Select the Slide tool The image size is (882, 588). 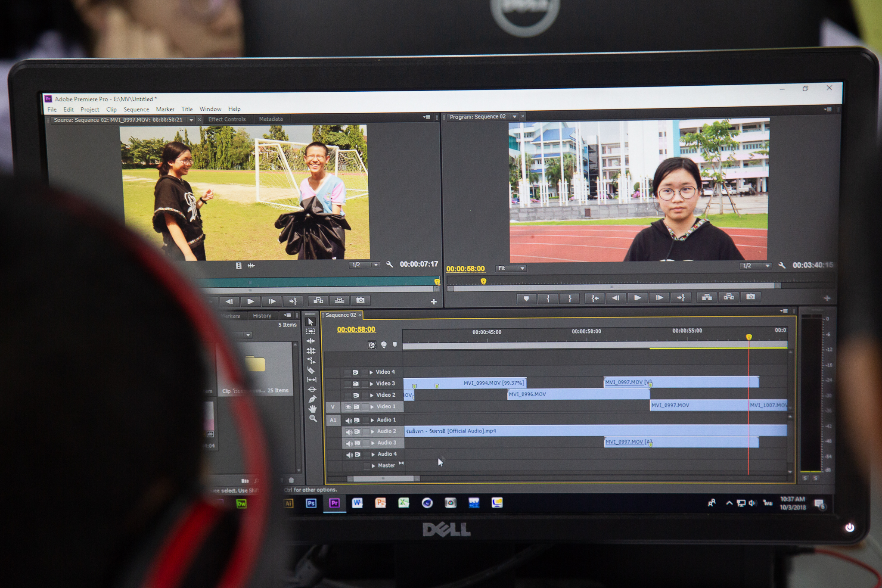(312, 389)
